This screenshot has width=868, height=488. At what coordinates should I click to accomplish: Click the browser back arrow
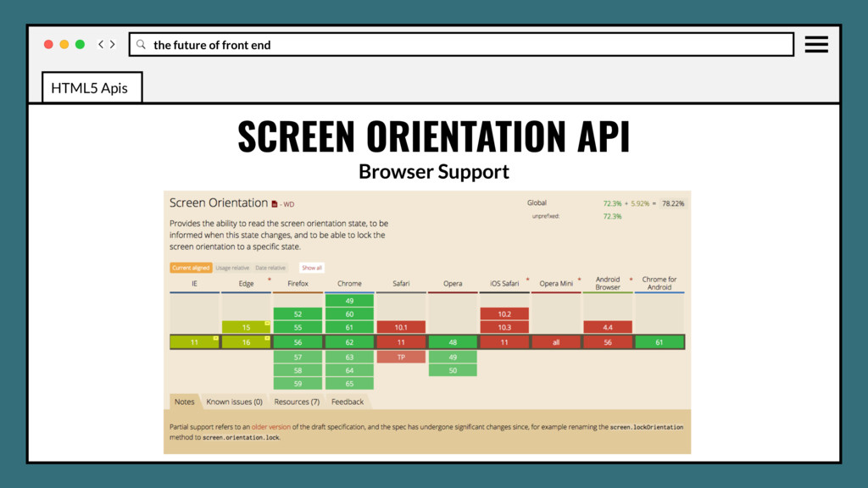coord(100,44)
